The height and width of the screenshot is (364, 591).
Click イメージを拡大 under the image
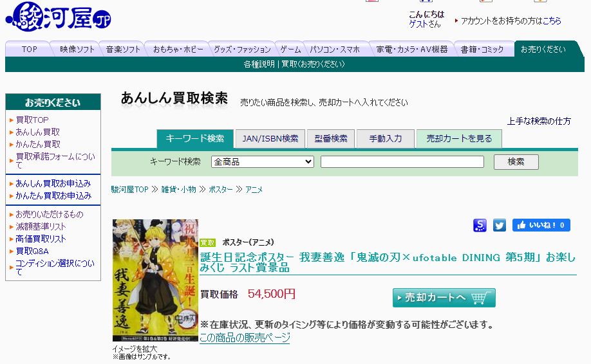pyautogui.click(x=135, y=349)
